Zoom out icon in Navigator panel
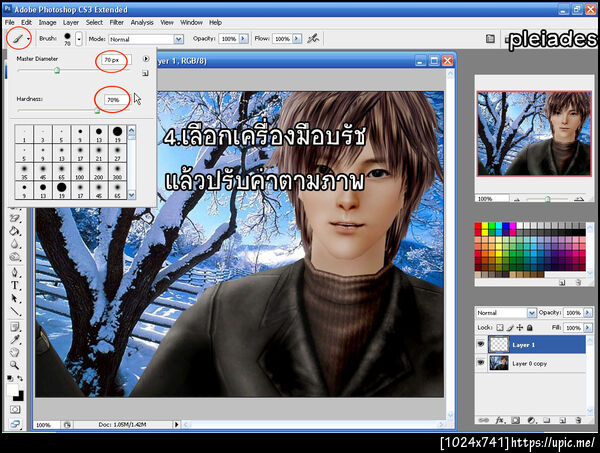This screenshot has width=600, height=453. [516, 199]
